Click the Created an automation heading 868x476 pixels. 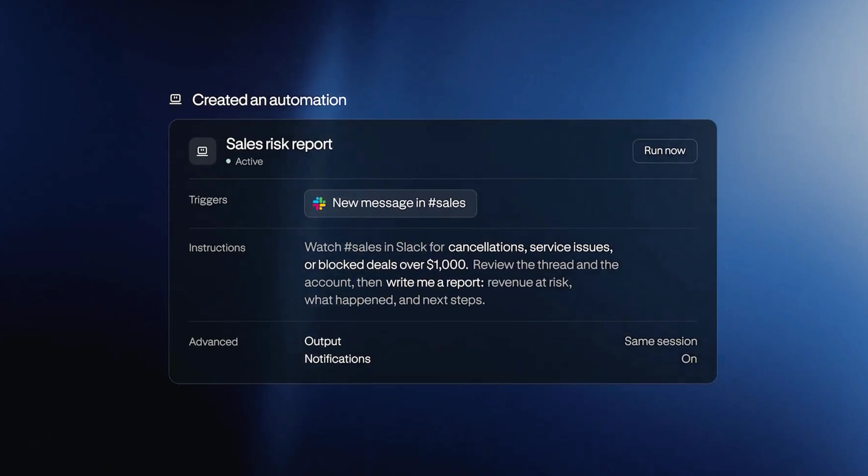pyautogui.click(x=269, y=100)
